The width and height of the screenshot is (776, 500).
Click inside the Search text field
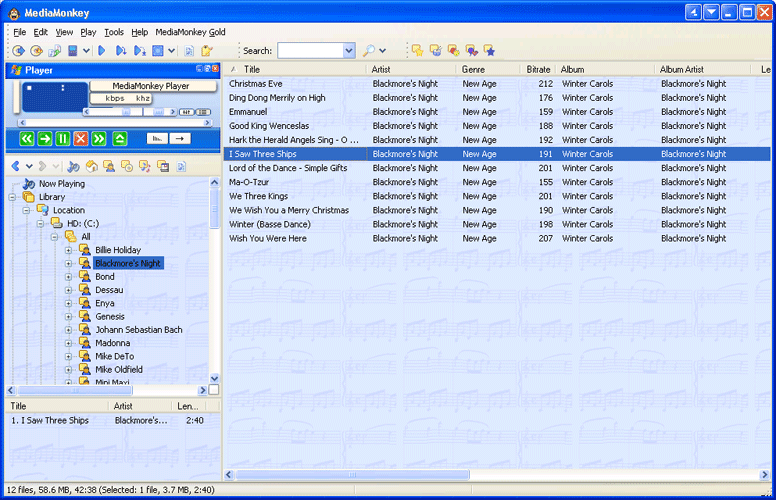pos(310,50)
